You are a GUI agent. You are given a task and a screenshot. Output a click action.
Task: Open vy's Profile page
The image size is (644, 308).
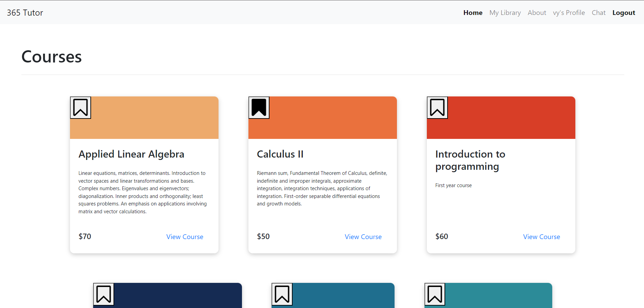click(569, 13)
